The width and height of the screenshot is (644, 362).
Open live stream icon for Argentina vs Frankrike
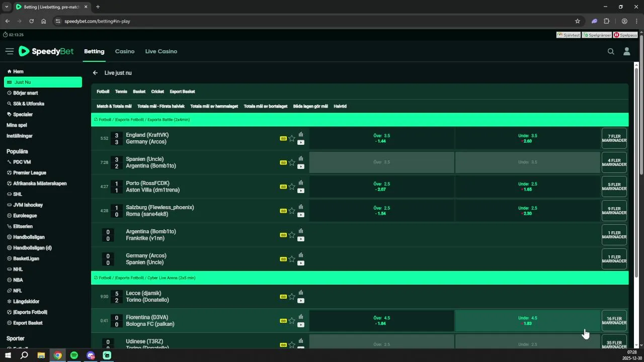click(x=301, y=239)
